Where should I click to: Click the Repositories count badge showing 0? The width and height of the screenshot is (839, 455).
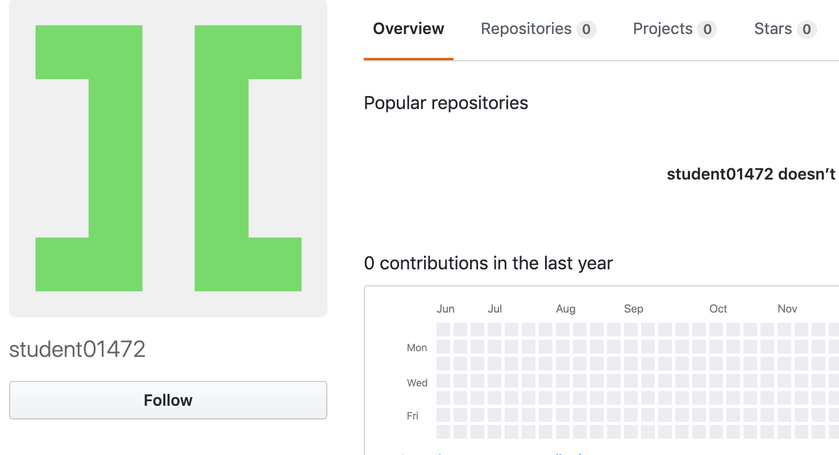(586, 29)
